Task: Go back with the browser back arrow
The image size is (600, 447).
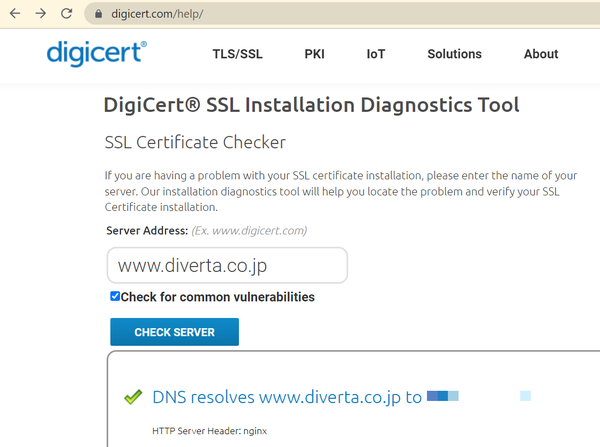Action: 15,14
